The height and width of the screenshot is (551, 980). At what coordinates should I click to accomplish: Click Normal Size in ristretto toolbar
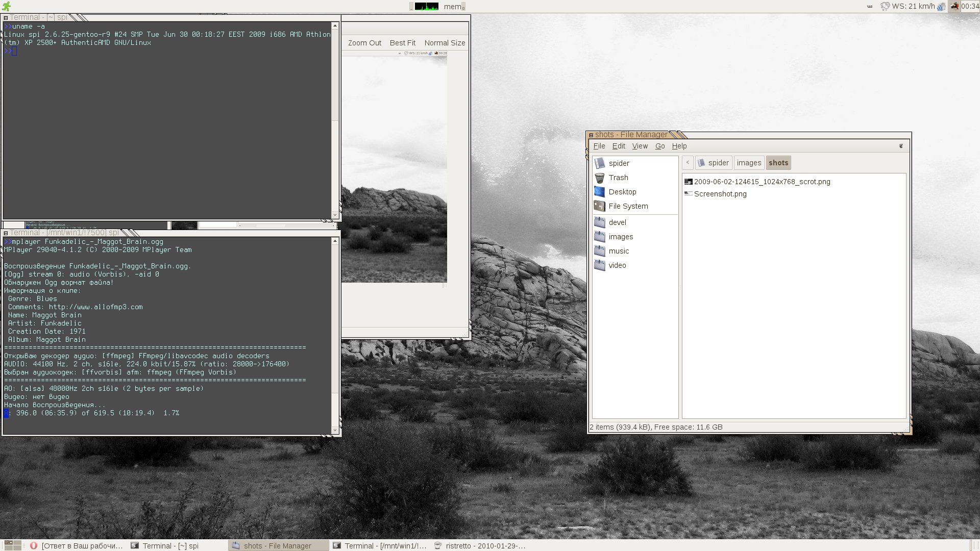pyautogui.click(x=445, y=43)
